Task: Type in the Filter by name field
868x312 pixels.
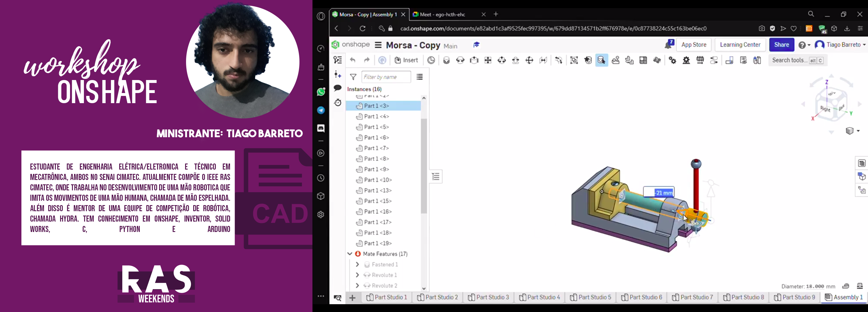Action: pos(385,77)
